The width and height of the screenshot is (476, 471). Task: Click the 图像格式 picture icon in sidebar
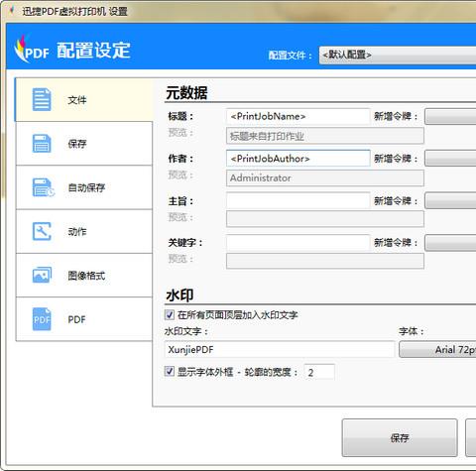(42, 276)
